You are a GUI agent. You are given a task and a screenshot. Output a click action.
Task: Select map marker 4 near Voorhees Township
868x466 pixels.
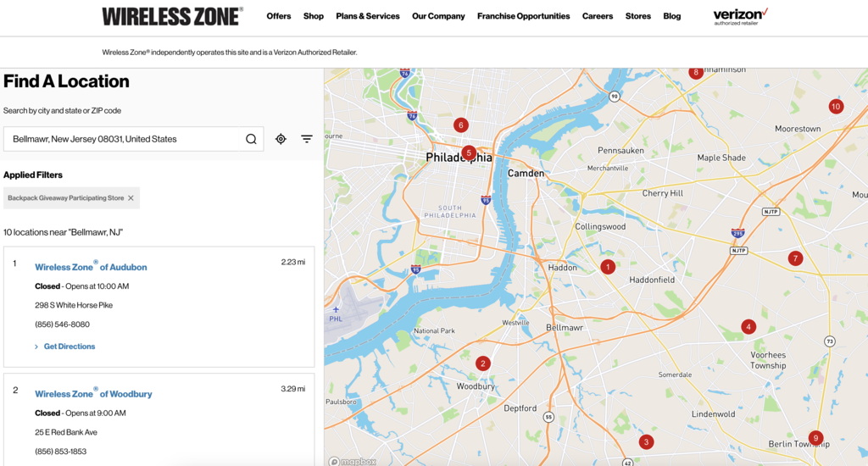(x=748, y=326)
